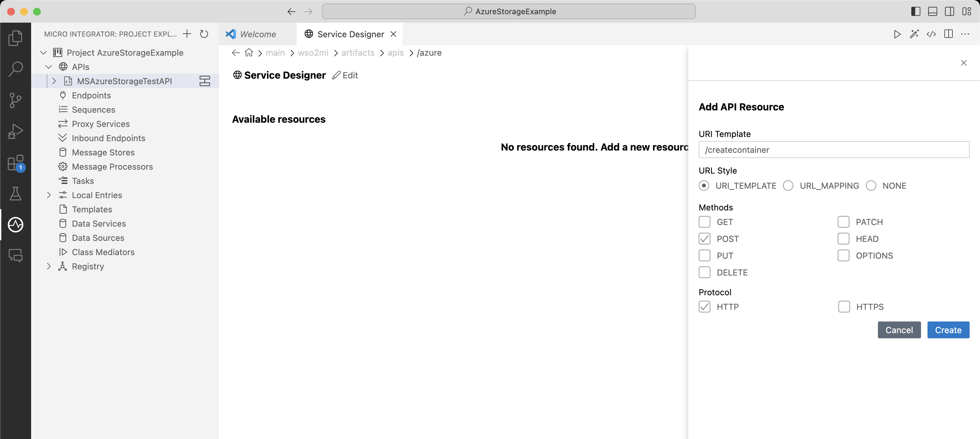Toggle the bottom panel layout icon

[932, 11]
